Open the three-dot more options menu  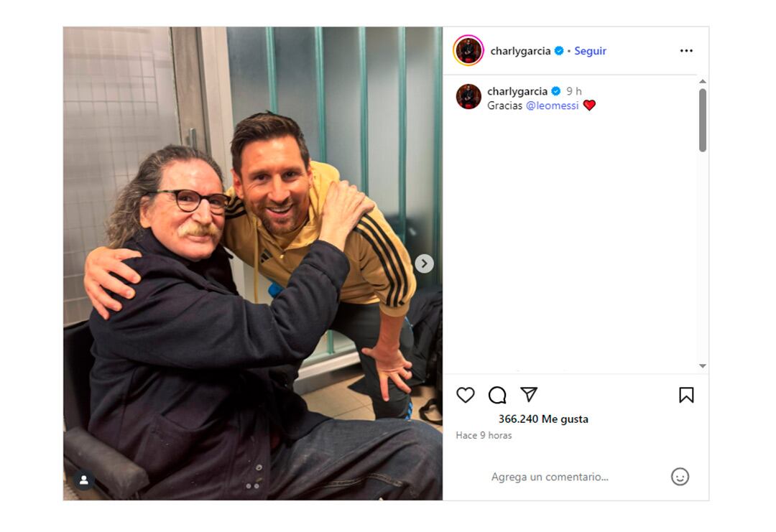point(686,51)
